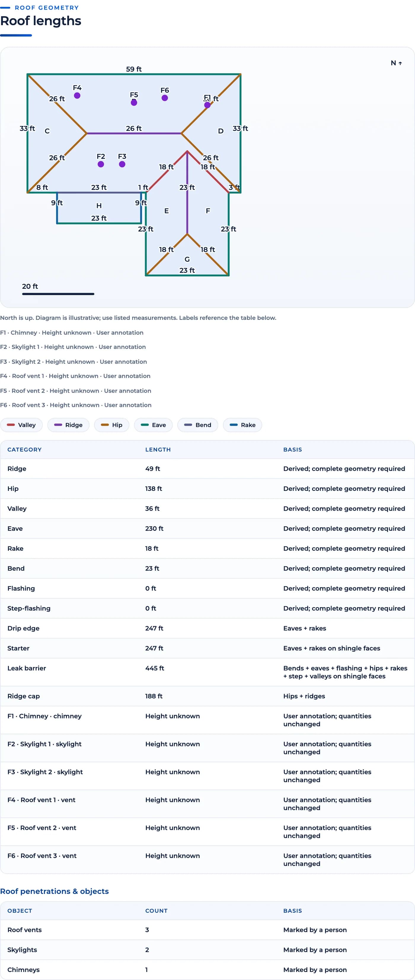Click the 'Roof lengths' page heading
The width and height of the screenshot is (415, 980).
(x=41, y=20)
